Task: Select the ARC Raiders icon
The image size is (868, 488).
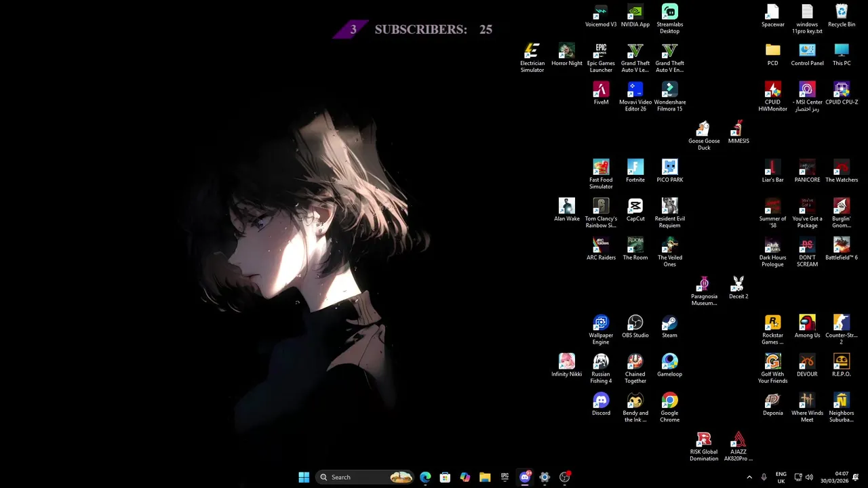Action: click(601, 249)
